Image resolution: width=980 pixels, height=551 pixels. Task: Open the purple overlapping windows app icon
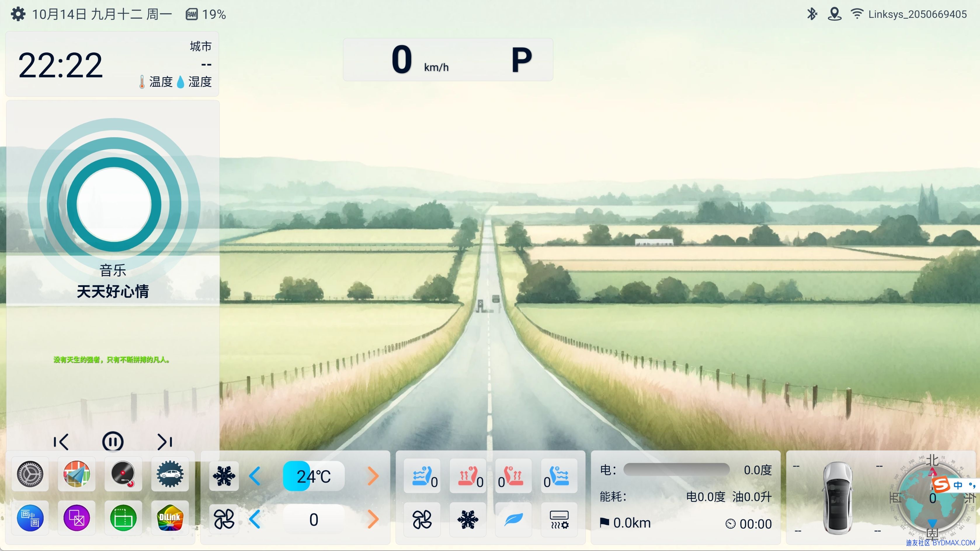(x=77, y=517)
